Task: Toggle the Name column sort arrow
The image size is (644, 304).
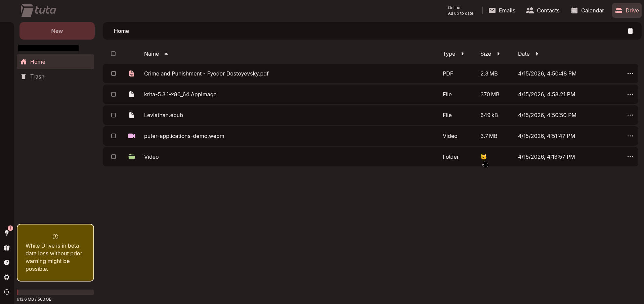Action: click(166, 54)
